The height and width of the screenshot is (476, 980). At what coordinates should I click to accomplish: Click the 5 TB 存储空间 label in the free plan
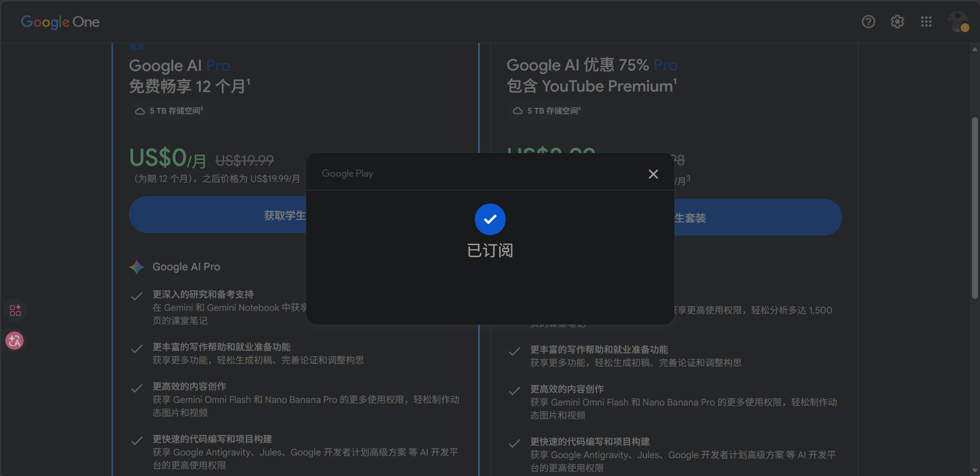click(176, 111)
